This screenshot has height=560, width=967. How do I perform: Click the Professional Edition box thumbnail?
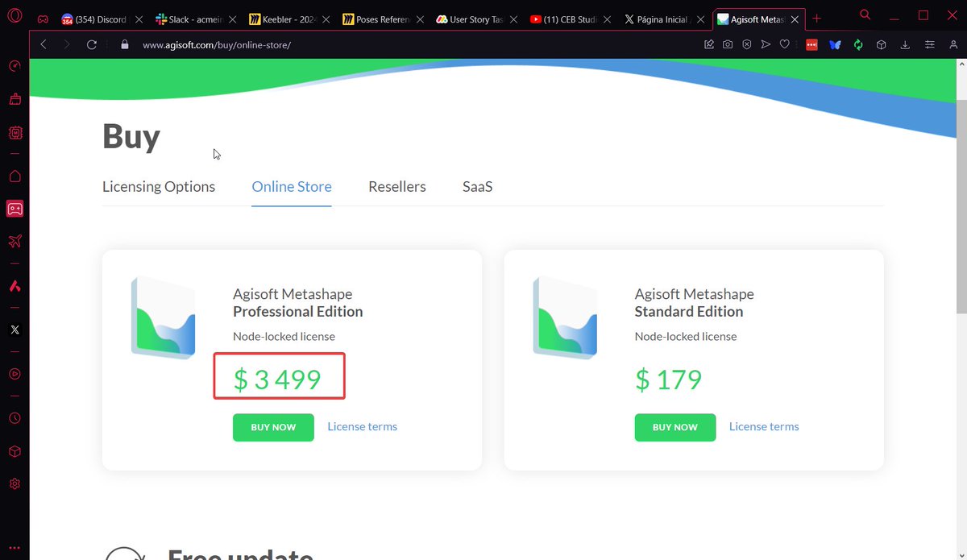click(163, 317)
